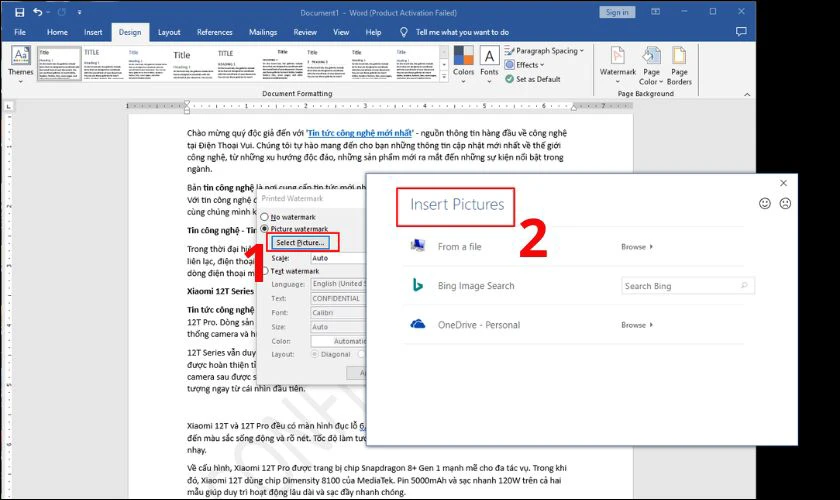
Task: Switch to the Home tab
Action: (x=57, y=32)
